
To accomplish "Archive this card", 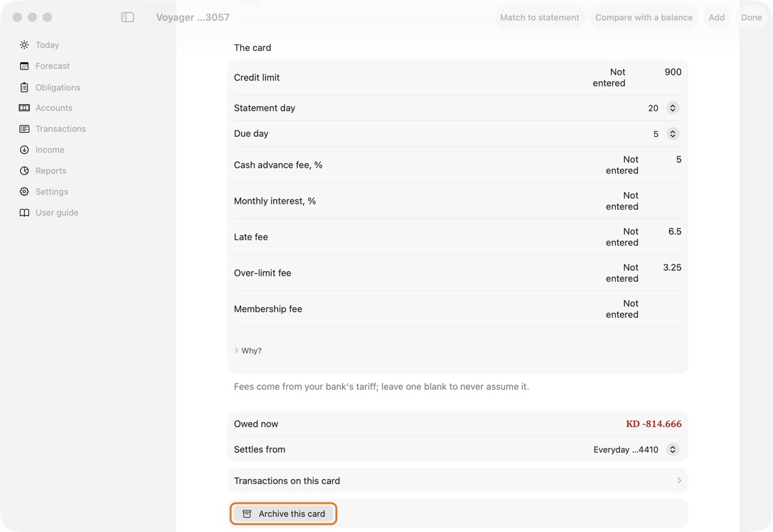I will click(284, 514).
